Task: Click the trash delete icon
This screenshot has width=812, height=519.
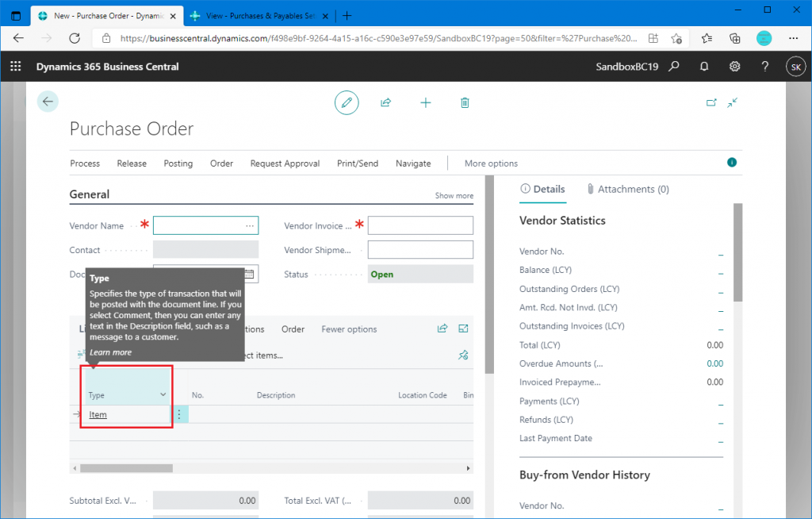Action: click(465, 102)
